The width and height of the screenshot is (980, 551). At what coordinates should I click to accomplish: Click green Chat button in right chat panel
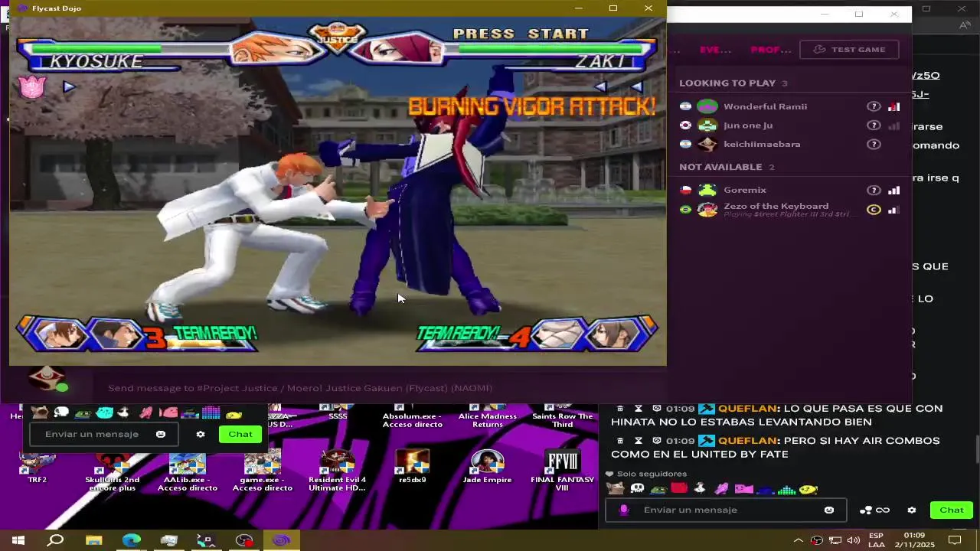952,510
